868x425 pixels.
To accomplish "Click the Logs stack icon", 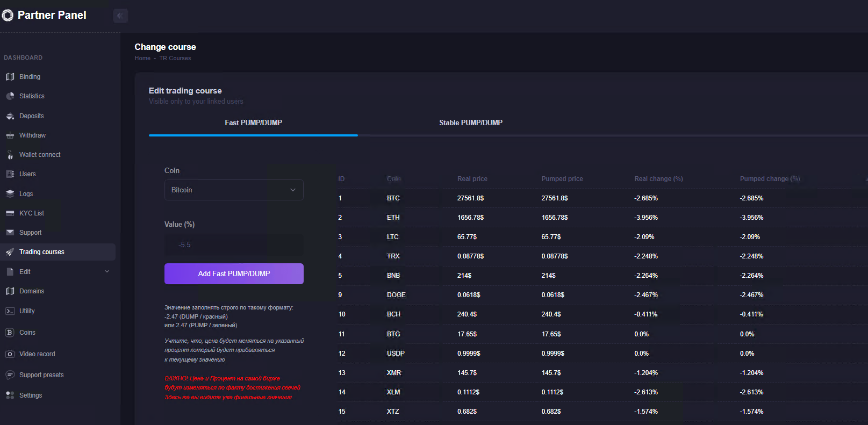I will 10,194.
